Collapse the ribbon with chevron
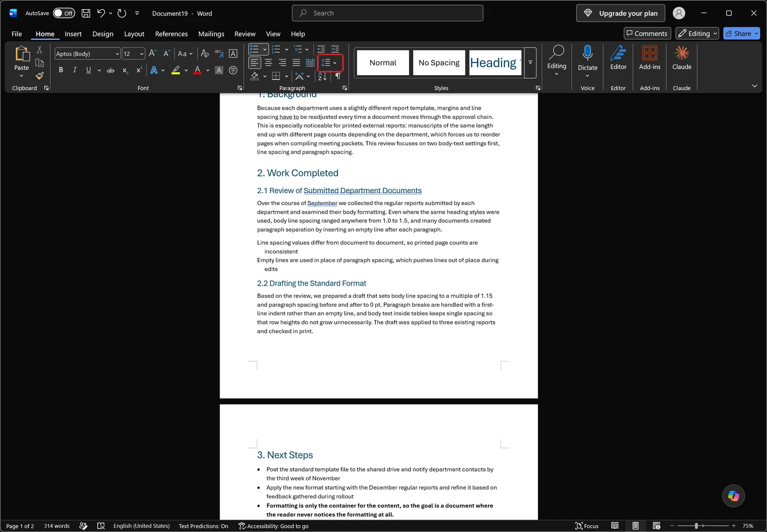Viewport: 767px width, 532px height. click(755, 86)
